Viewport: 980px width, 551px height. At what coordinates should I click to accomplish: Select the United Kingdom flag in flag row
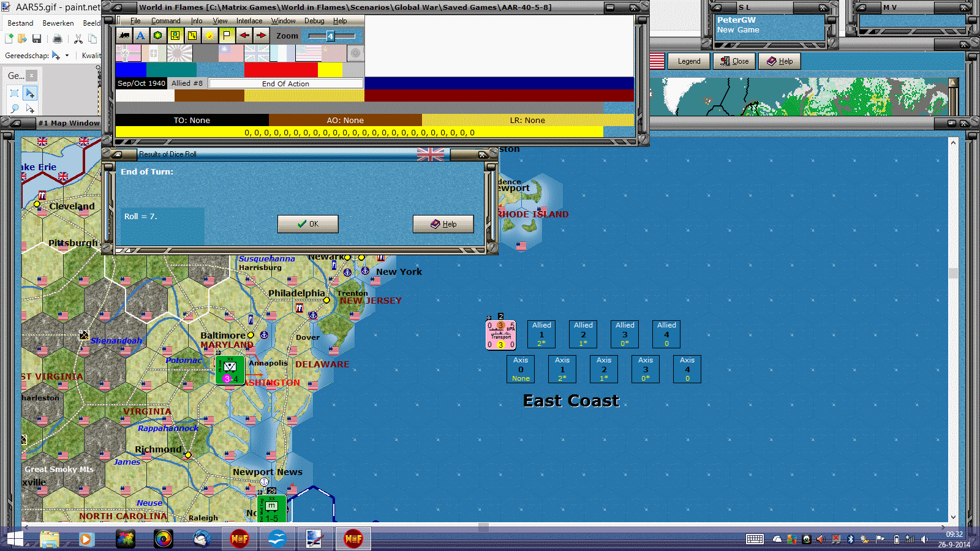[x=257, y=53]
